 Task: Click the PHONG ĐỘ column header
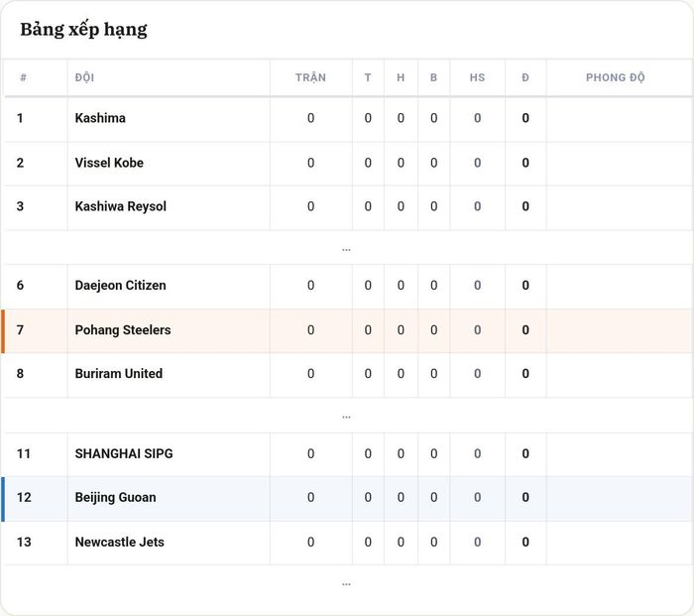(x=616, y=77)
